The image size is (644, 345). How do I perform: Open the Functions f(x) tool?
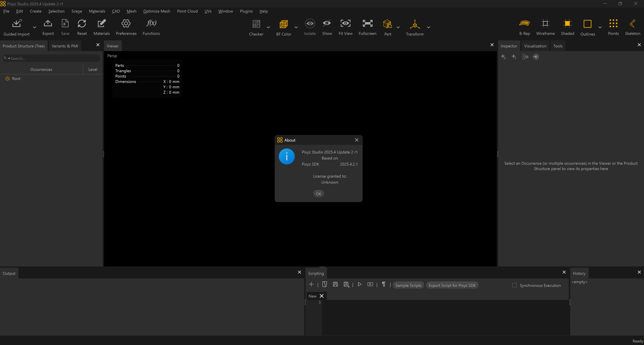tap(151, 24)
